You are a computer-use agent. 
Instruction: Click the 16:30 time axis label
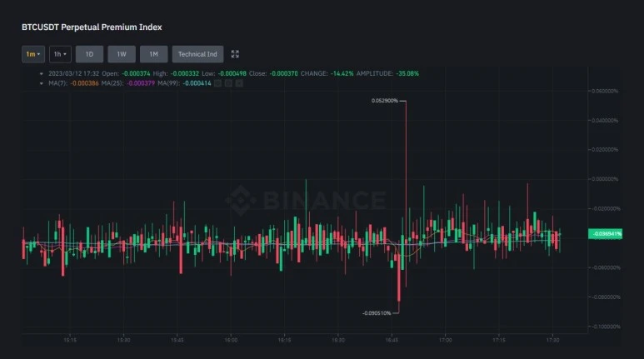(x=338, y=341)
